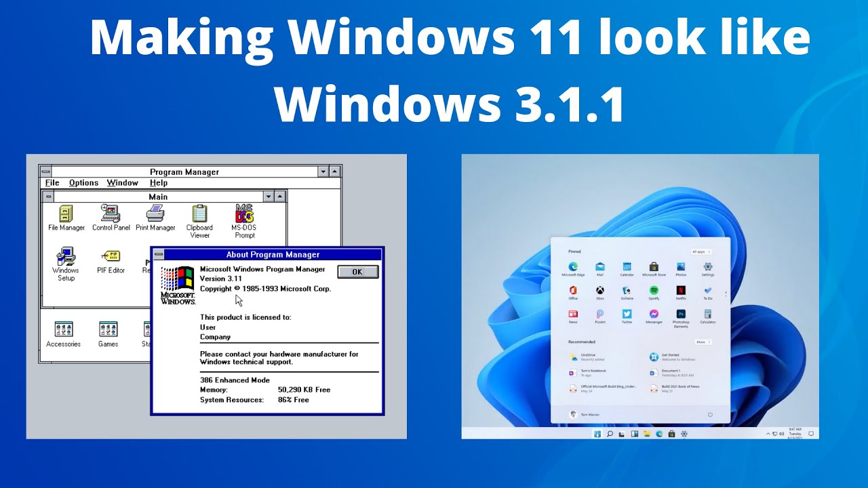Open Windows Setup icon
The height and width of the screenshot is (488, 868).
66,264
